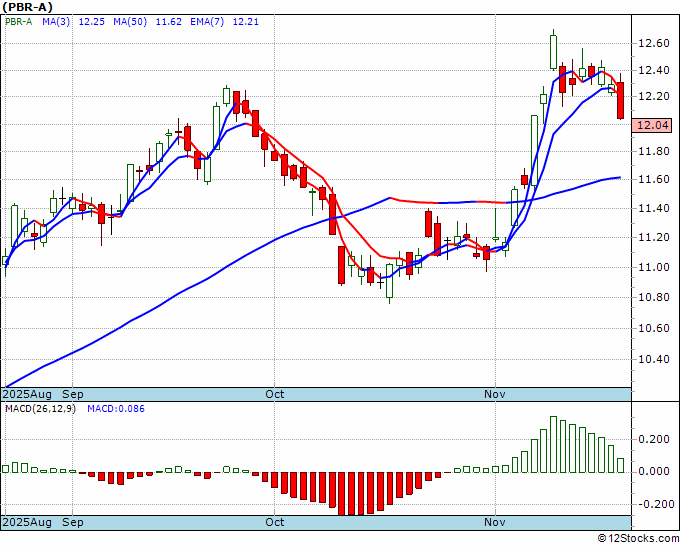Select the PBR-A legend label

(x=19, y=21)
